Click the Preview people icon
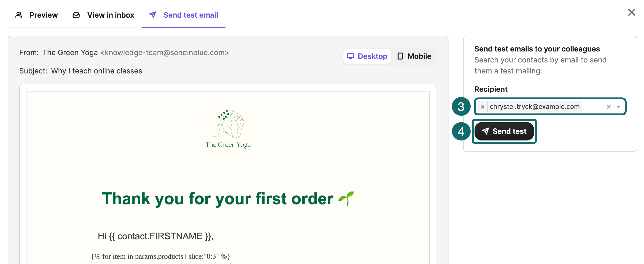Screen dimensions: 644x264 click(x=19, y=15)
